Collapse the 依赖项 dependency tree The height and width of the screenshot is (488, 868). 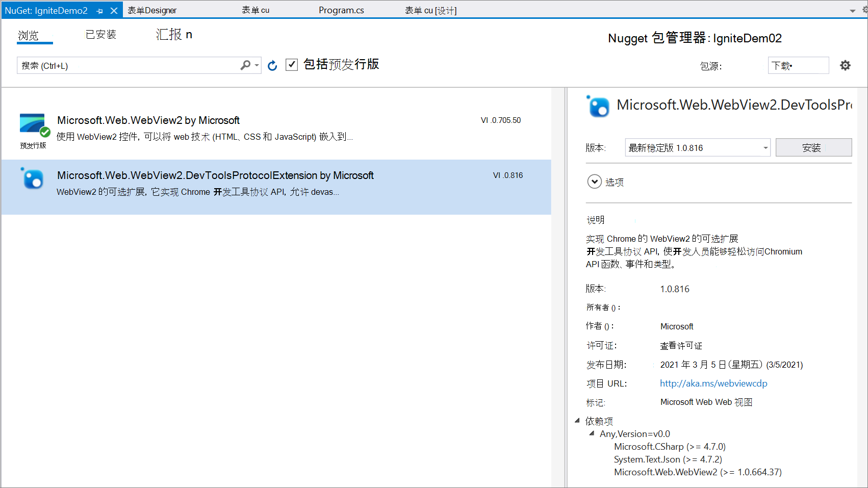tap(577, 421)
